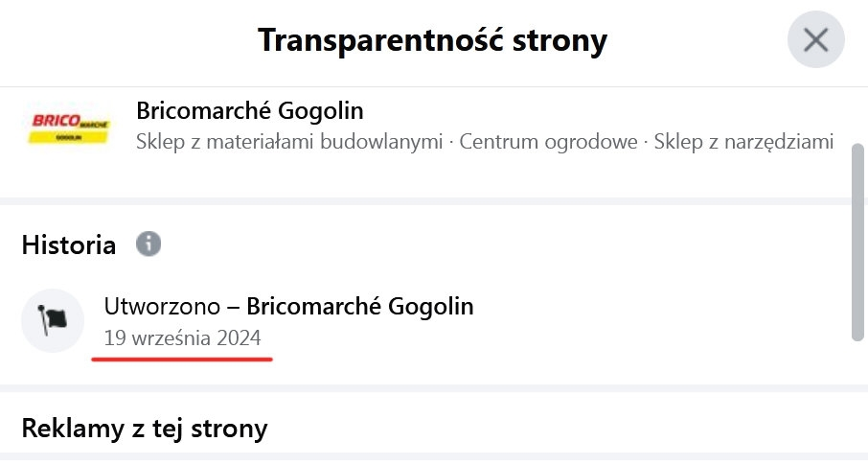Open the Bricomarché Gogolin page name at top
Viewport: 868px width, 465px height.
250,109
